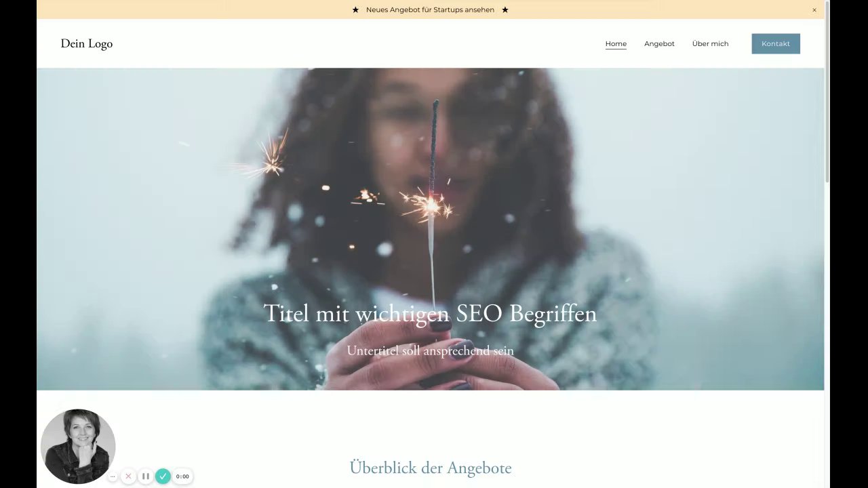
Task: Click the circular webcam portrait bubble
Action: (78, 446)
